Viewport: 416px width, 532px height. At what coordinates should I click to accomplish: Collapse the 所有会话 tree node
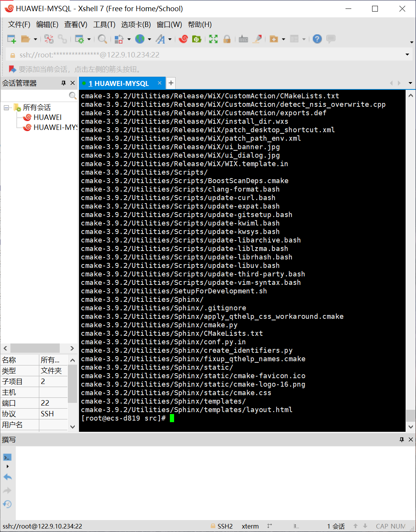pos(6,108)
